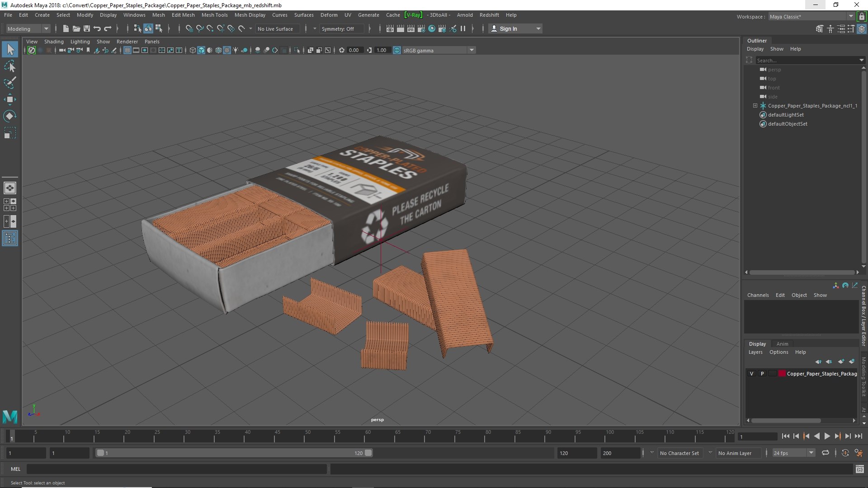
Task: Switch to the Anim tab
Action: point(782,344)
